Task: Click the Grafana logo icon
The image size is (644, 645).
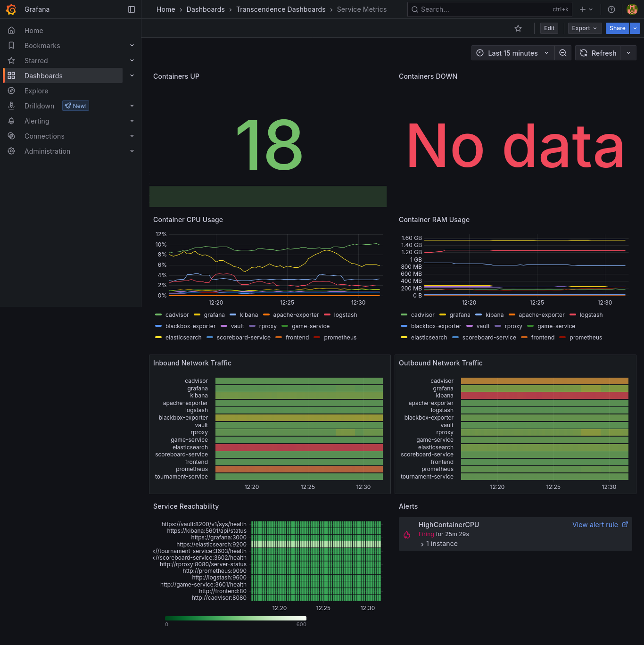Action: pos(11,9)
